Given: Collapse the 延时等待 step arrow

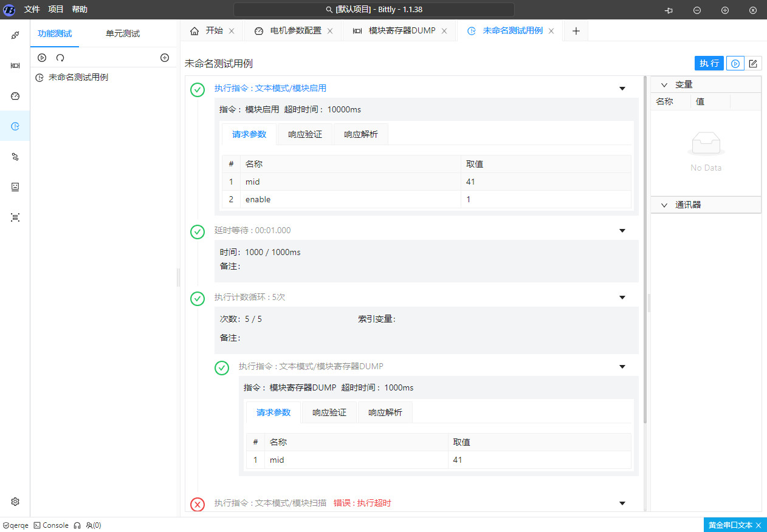Looking at the screenshot, I should [x=622, y=231].
